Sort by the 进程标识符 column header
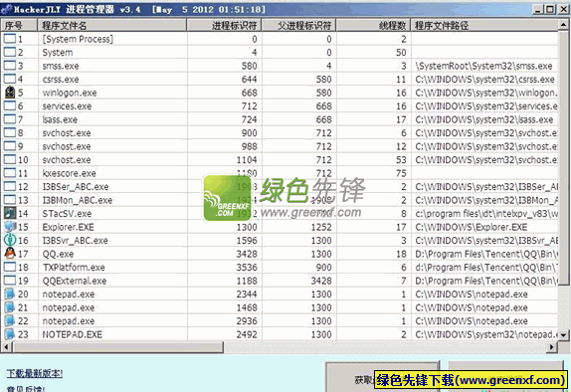 [x=224, y=25]
